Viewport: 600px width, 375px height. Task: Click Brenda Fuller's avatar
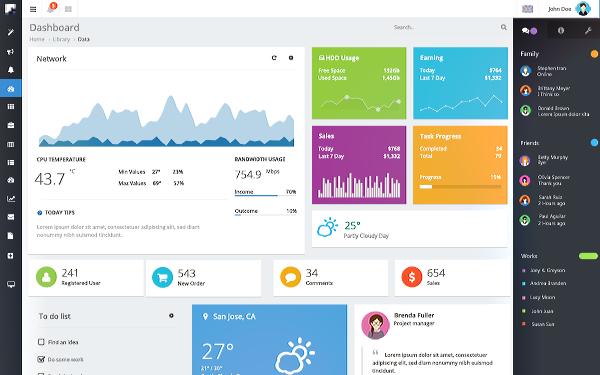pos(375,325)
